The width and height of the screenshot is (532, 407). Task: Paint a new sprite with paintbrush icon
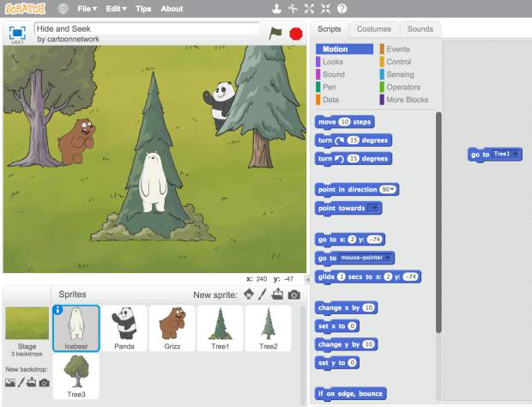[x=263, y=295]
